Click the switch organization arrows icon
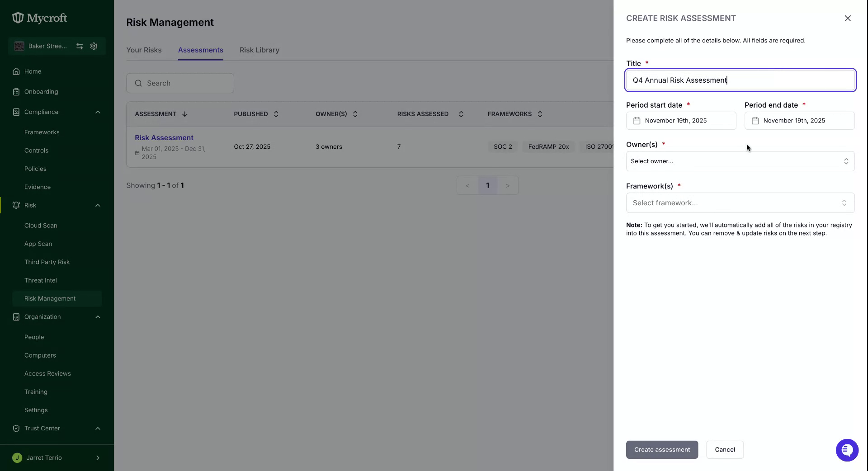The image size is (868, 471). pos(80,46)
